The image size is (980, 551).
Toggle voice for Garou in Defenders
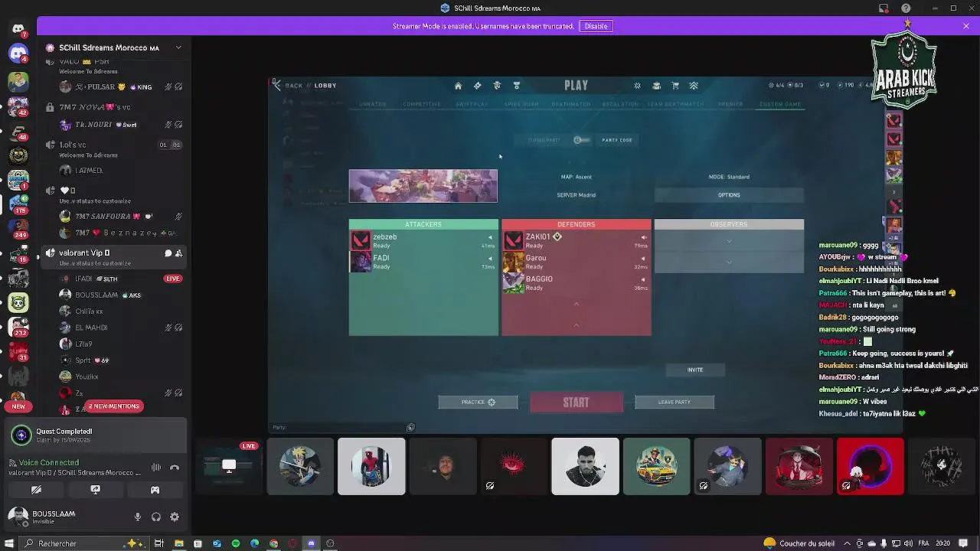pos(643,259)
